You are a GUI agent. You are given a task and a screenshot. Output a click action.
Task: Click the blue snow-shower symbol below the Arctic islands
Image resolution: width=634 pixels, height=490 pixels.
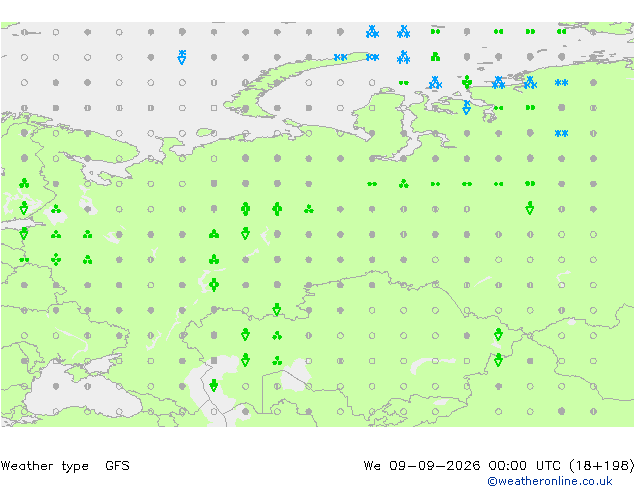click(467, 107)
